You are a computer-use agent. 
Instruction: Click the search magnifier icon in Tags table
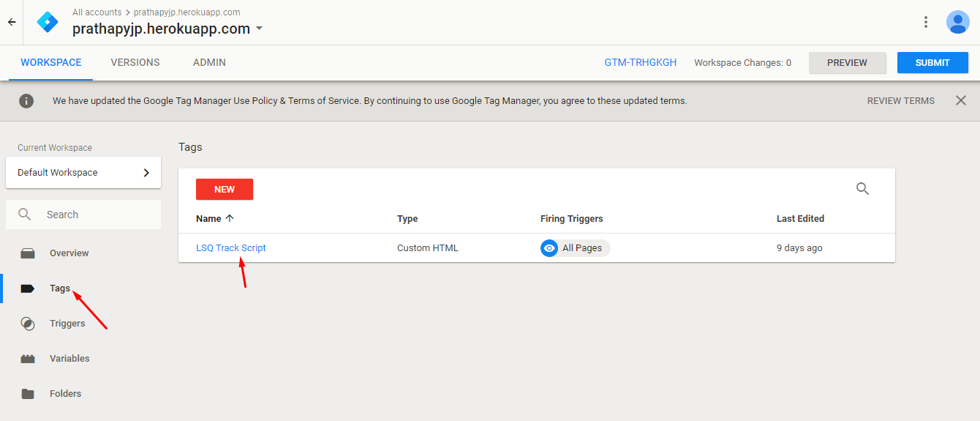coord(862,189)
